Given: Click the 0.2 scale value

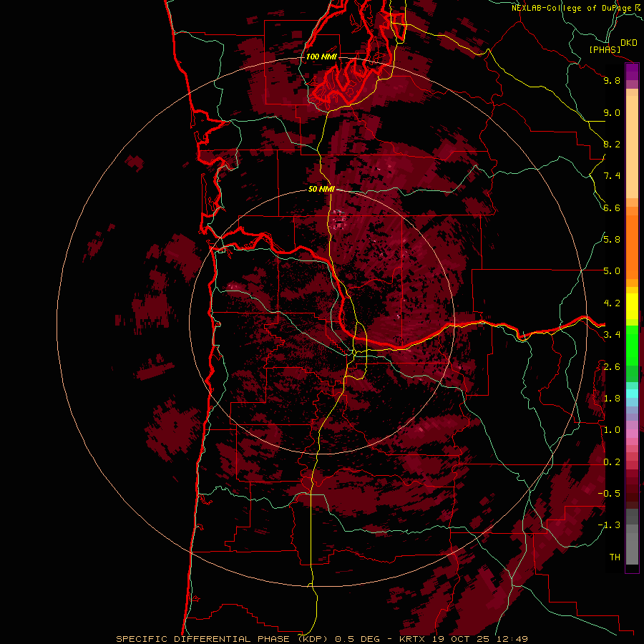Looking at the screenshot, I should tap(612, 462).
